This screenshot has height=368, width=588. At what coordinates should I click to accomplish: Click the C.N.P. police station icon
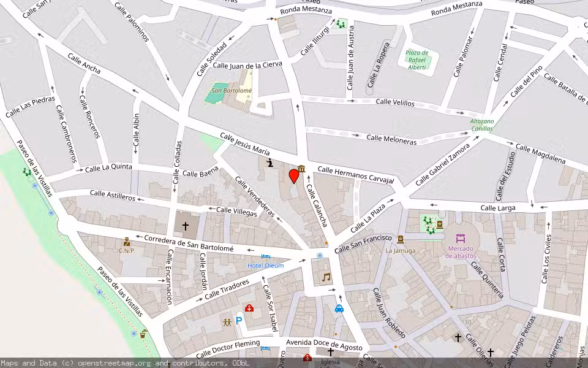[127, 242]
